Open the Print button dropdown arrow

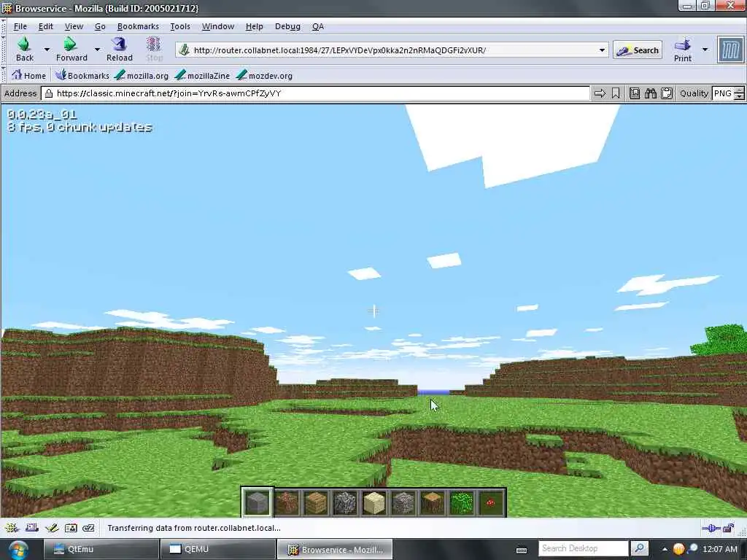(x=705, y=50)
